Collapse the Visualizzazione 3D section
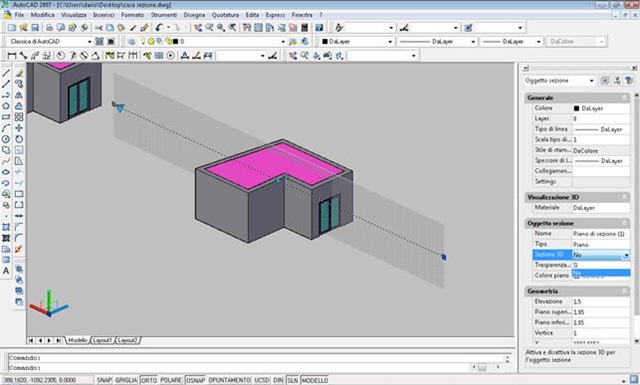The image size is (640, 385). 624,197
